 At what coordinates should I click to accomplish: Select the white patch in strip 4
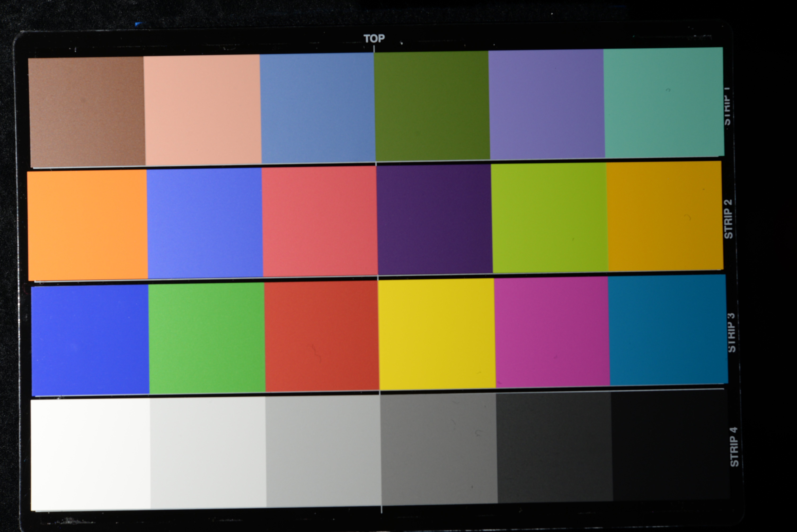pos(91,455)
